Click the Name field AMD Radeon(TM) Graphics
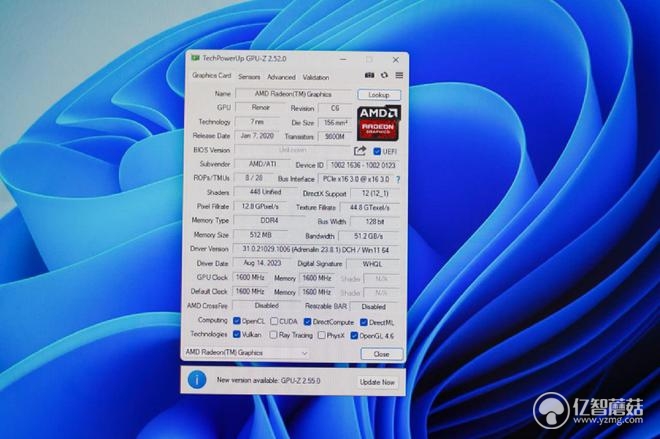660x439 pixels. 293,94
